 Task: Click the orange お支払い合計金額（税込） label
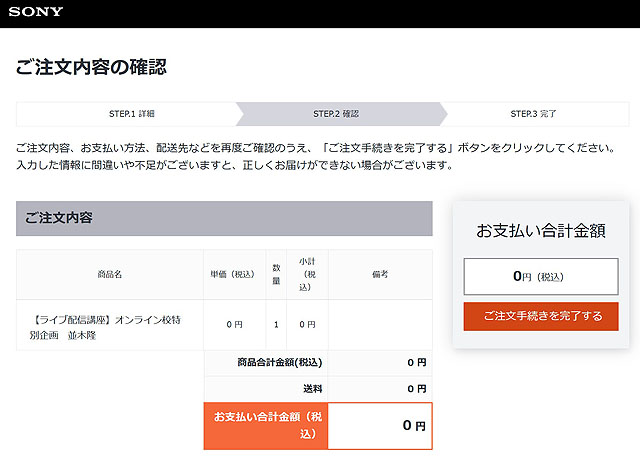[x=265, y=425]
